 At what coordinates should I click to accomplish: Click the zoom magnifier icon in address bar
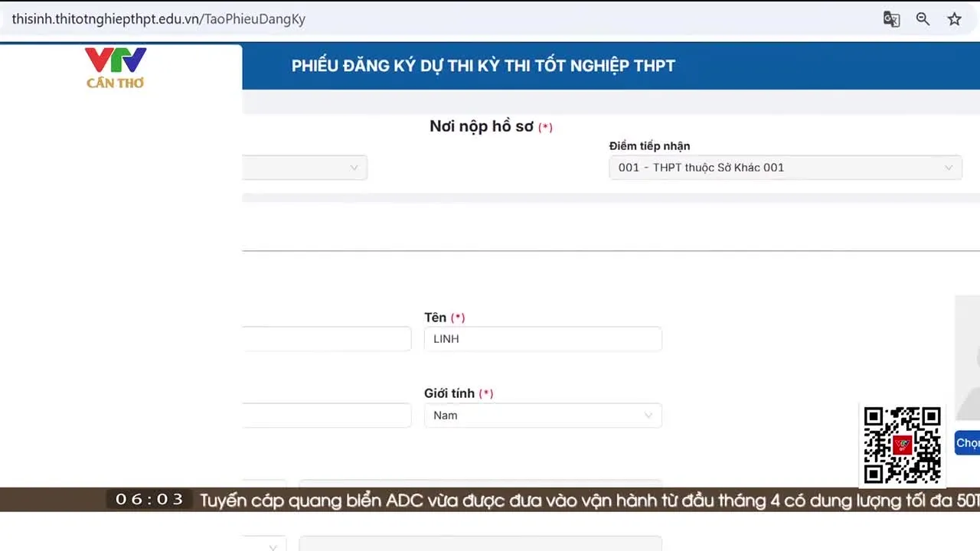[923, 19]
